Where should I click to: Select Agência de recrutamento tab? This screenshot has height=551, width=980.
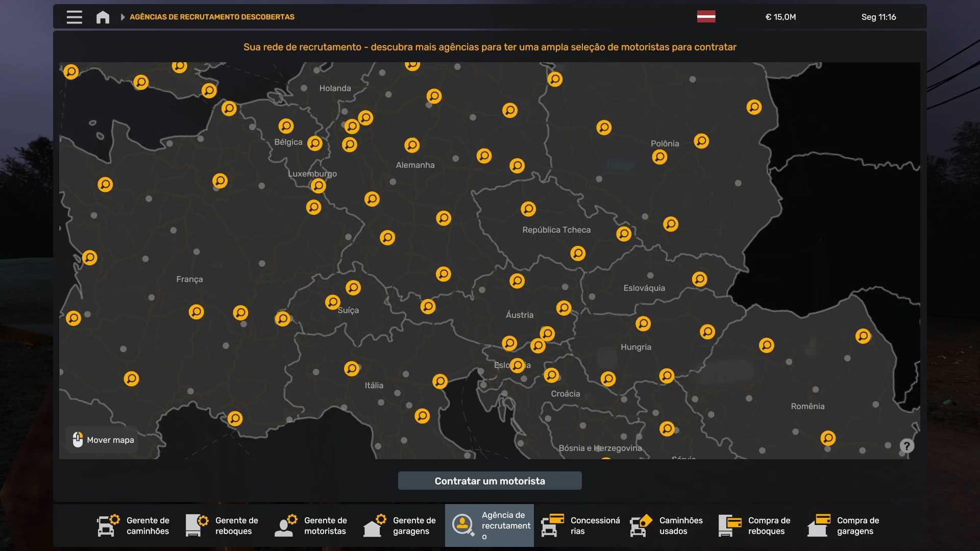[x=489, y=525]
